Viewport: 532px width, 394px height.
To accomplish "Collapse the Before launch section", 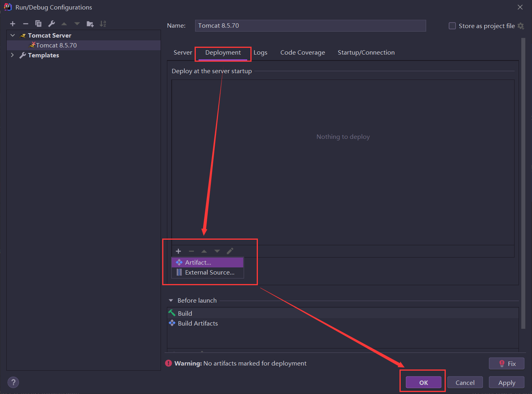I will pyautogui.click(x=171, y=301).
